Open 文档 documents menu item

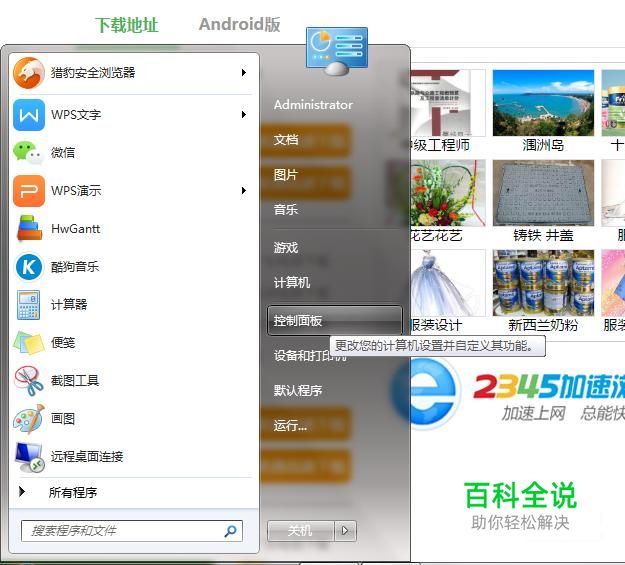(x=286, y=140)
